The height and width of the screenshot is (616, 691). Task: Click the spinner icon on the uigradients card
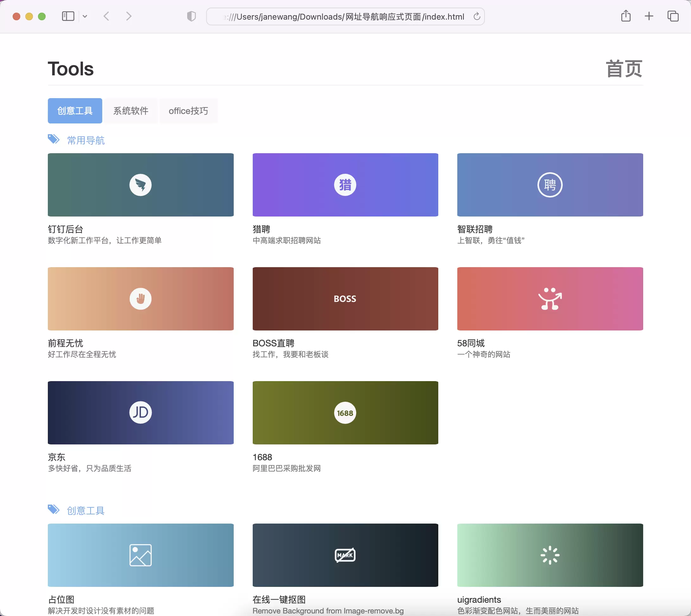click(x=550, y=555)
